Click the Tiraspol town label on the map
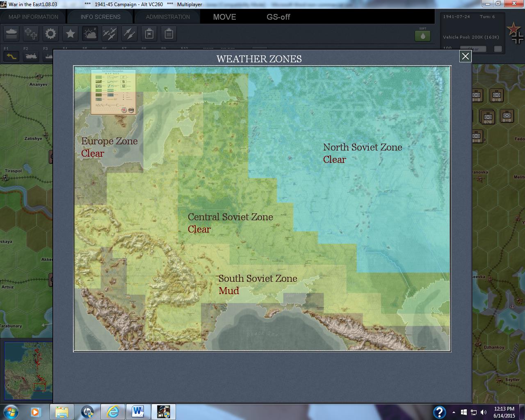Image resolution: width=525 pixels, height=420 pixels. point(13,171)
